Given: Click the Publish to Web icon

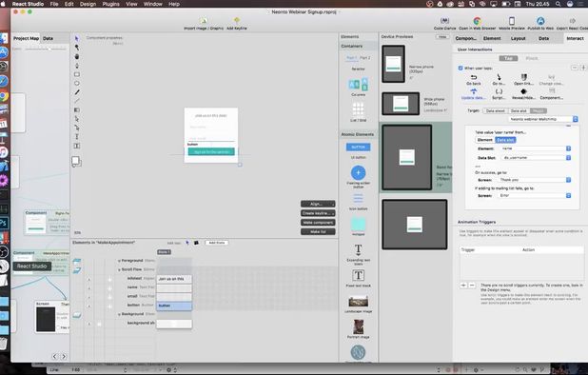Looking at the screenshot, I should [540, 21].
